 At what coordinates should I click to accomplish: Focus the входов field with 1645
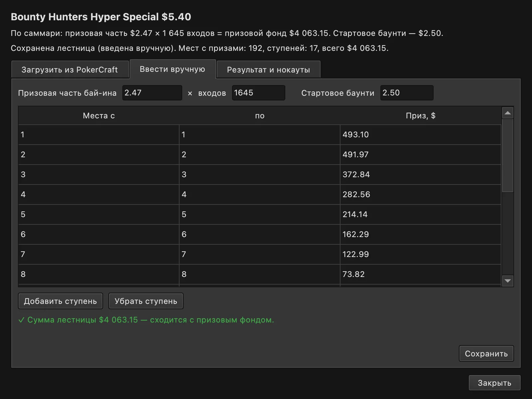(258, 93)
